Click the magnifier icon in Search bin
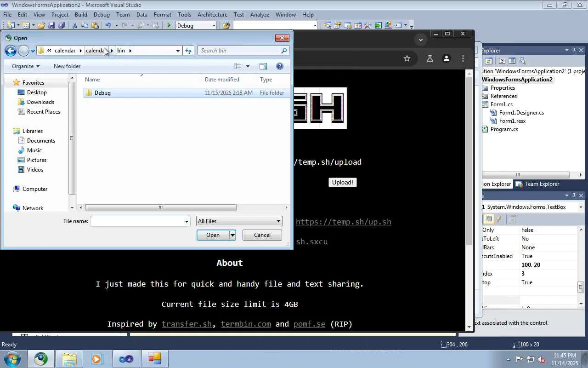 click(x=284, y=51)
